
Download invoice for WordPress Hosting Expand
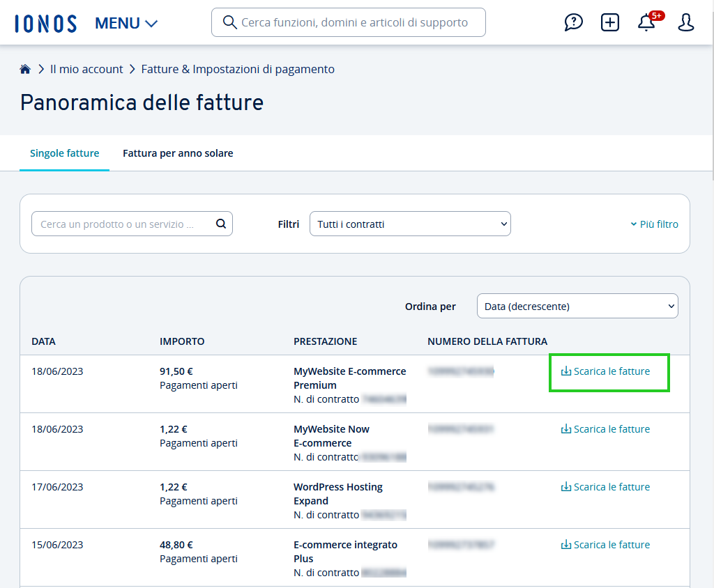605,487
